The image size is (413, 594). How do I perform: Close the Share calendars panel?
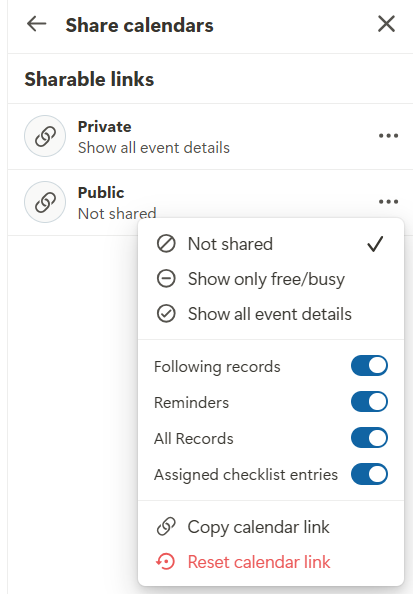(386, 24)
